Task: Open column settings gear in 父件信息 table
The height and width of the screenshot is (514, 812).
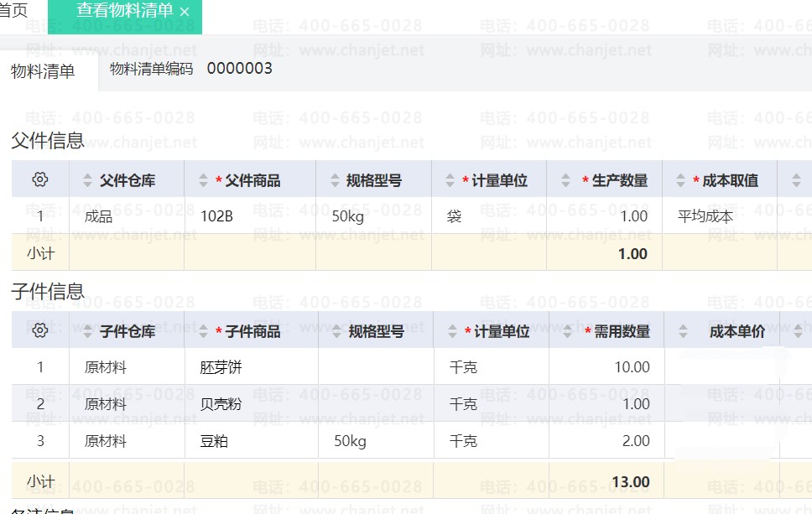Action: click(39, 179)
